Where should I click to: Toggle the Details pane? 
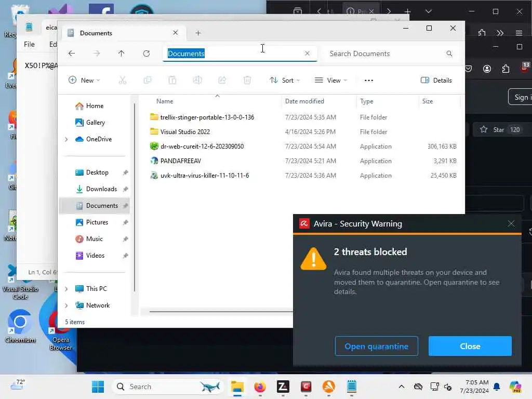[436, 81]
